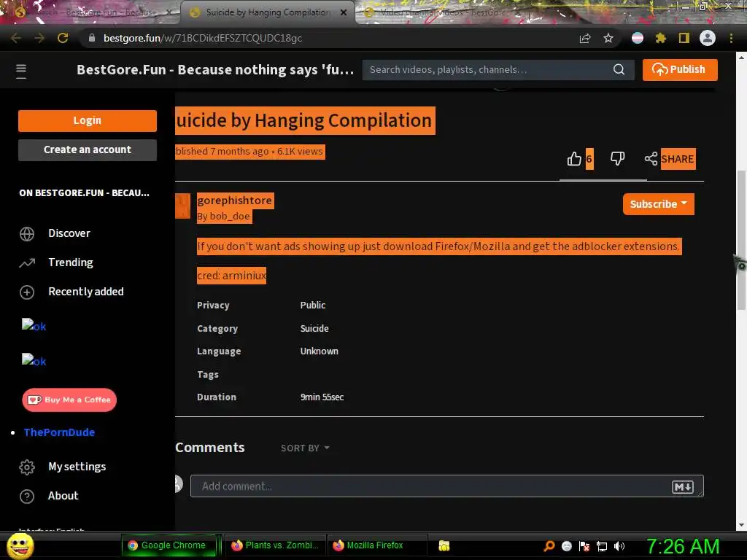Close the Suicide by Hanging Compilation tab
Screen dimensions: 747x560
pos(344,12)
